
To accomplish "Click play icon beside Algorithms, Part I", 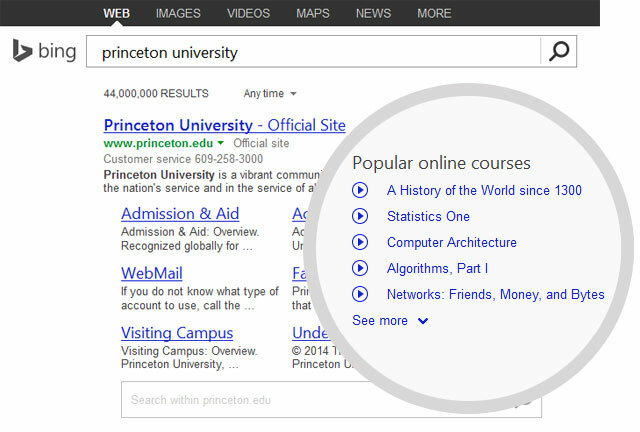I will (x=360, y=268).
